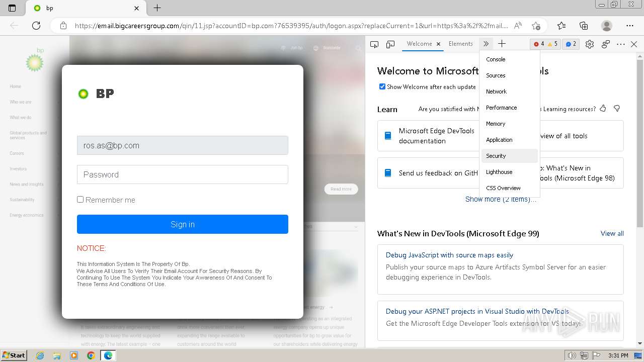Open Debug your ASP.NET projects link
644x362 pixels.
pyautogui.click(x=477, y=311)
